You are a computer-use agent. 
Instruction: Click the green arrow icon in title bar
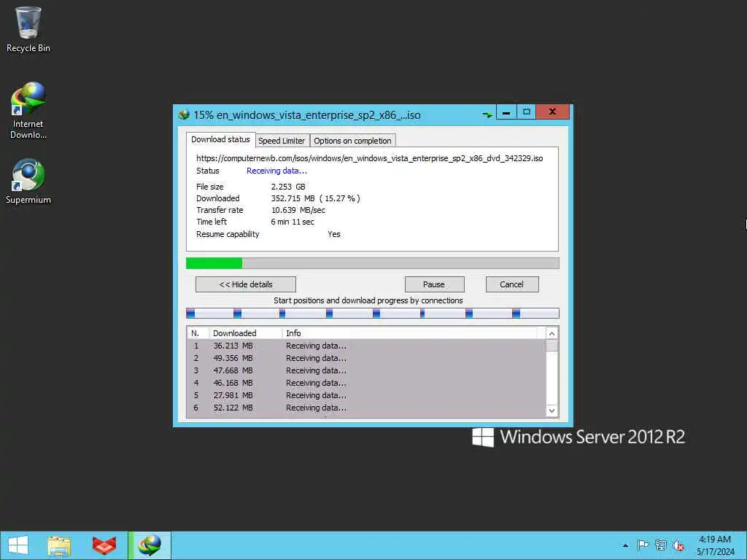pyautogui.click(x=487, y=114)
